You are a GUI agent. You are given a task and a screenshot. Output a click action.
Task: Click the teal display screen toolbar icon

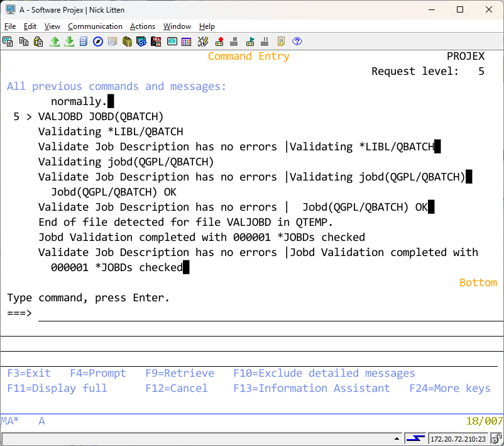click(x=172, y=42)
